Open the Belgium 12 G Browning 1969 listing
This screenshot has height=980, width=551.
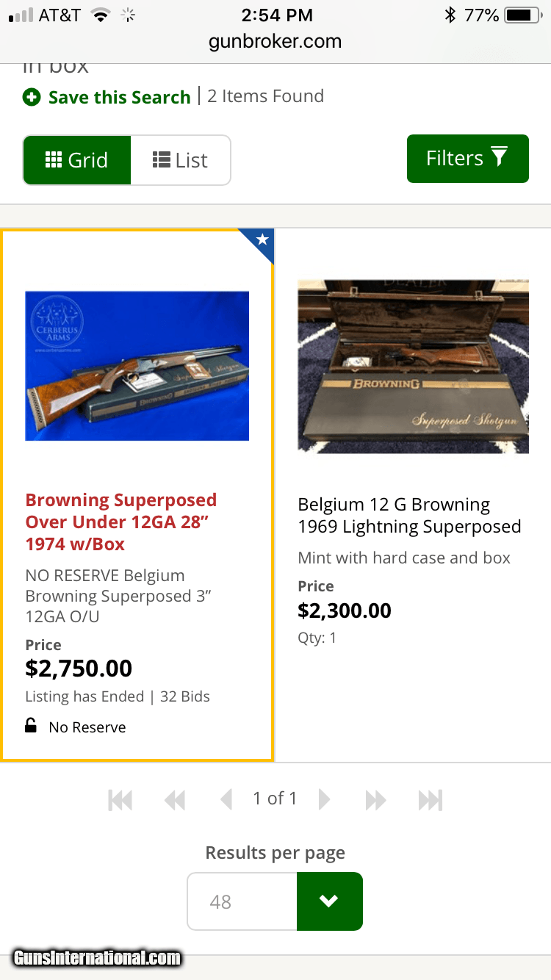pos(409,516)
